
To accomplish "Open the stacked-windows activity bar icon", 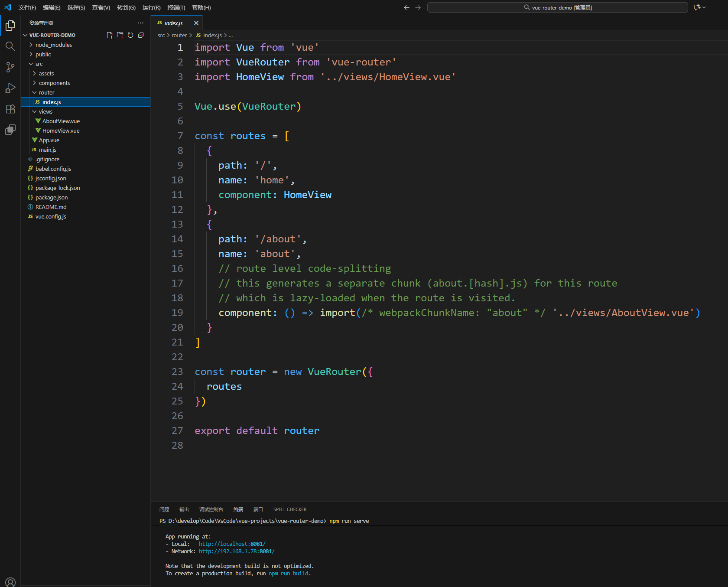I will 10,130.
